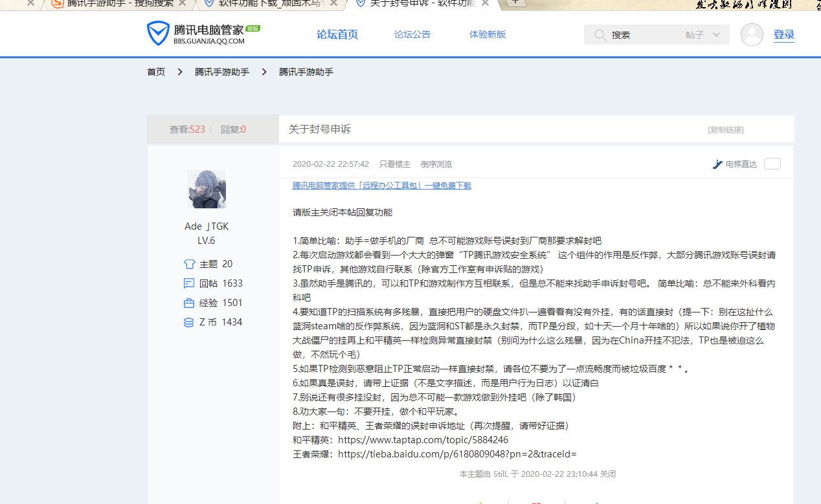
Task: Close the 腾讯手游助手 - 搜狗搜索 browser tab
Action: pos(182,3)
